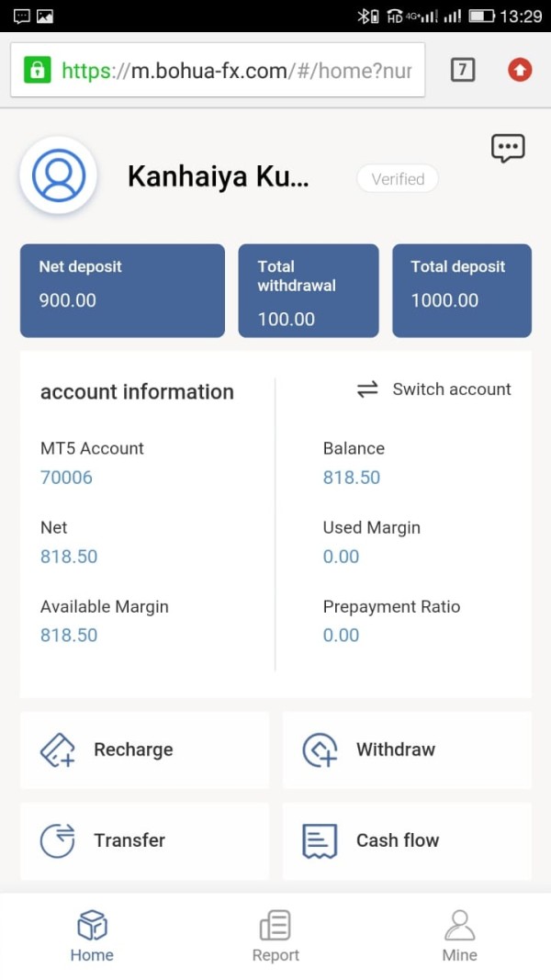Tap the chat message icon
Viewport: 551px width, 980px height.
tap(508, 148)
